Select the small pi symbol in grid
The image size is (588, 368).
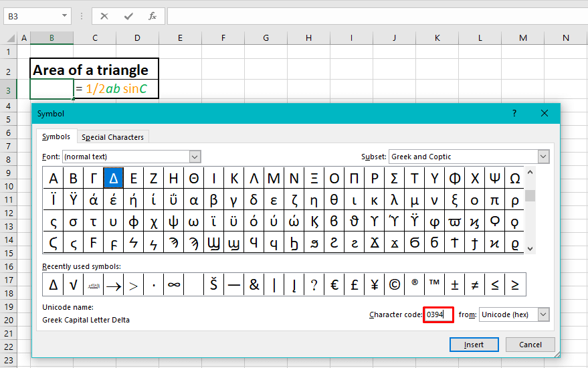(494, 200)
